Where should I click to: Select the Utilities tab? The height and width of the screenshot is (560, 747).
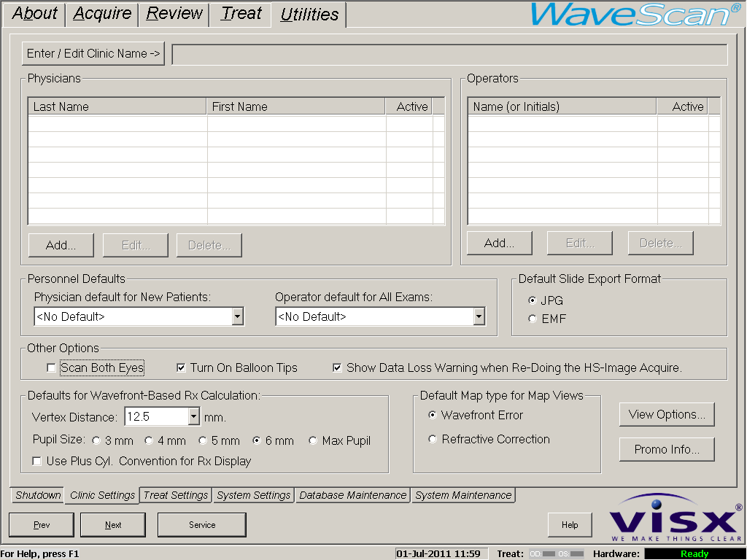[309, 15]
